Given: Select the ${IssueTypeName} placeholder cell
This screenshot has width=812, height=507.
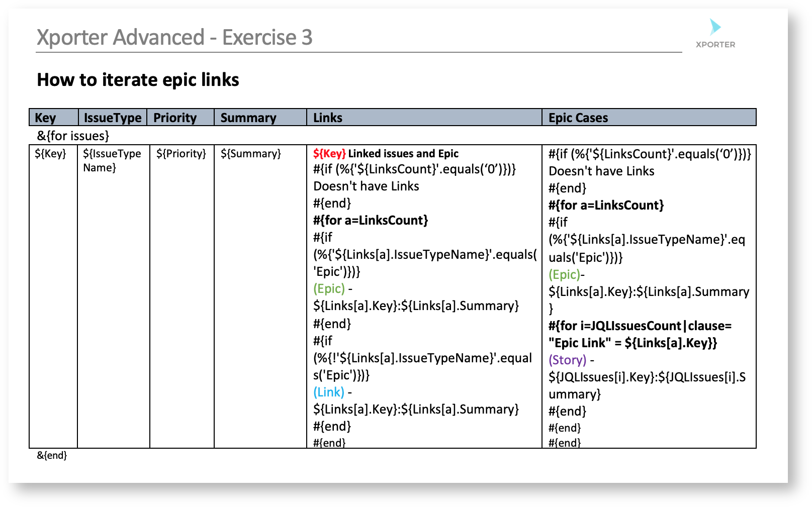Looking at the screenshot, I should point(112,160).
